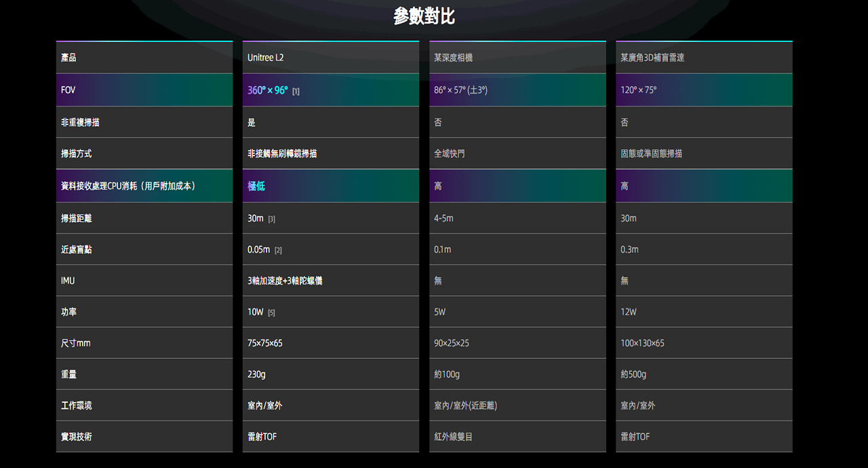Select the 約500g weight cell
The height and width of the screenshot is (468, 868).
[x=633, y=374]
